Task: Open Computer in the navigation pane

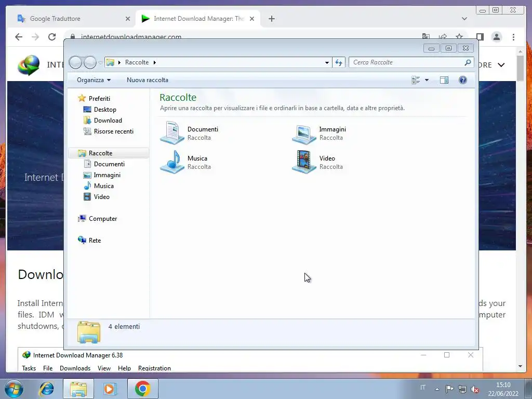Action: click(103, 219)
